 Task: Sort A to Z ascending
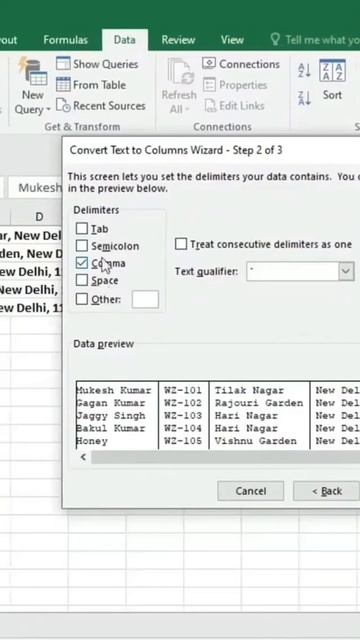pos(304,71)
